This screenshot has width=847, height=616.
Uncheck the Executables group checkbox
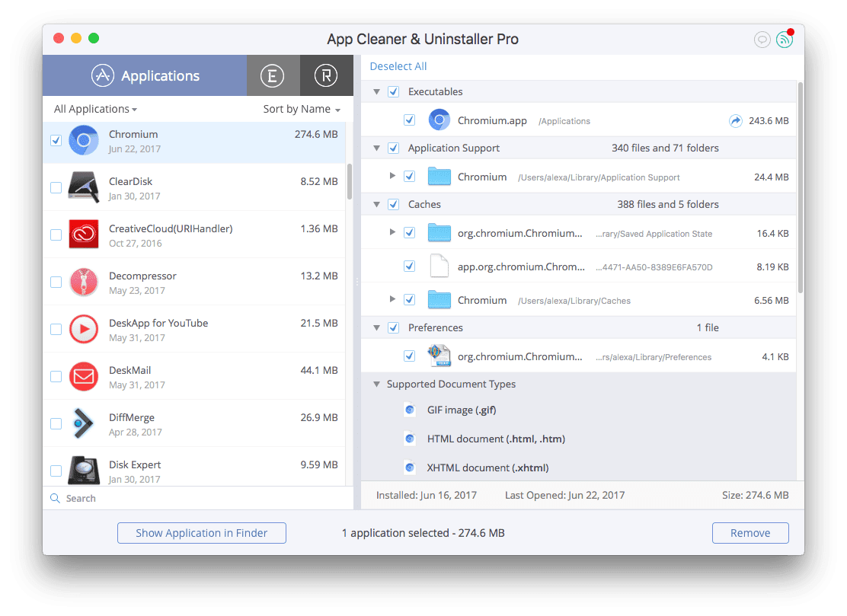(394, 92)
